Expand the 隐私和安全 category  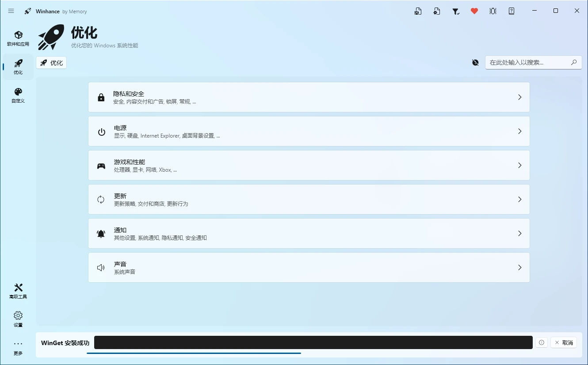pos(309,97)
